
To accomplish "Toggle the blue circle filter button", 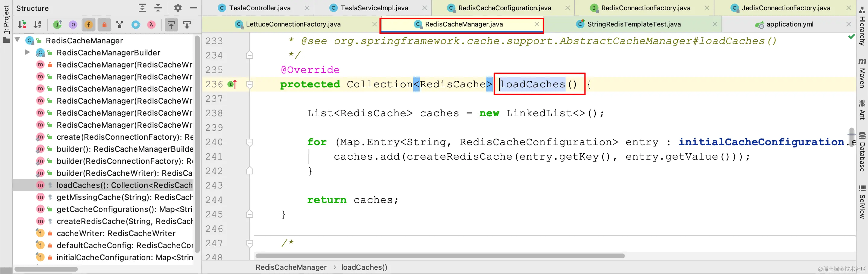I will (135, 25).
